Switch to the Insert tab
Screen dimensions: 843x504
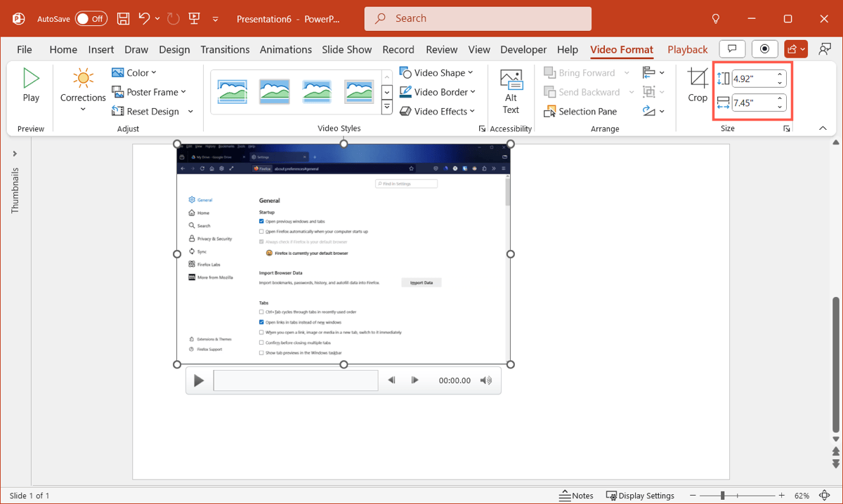click(101, 50)
